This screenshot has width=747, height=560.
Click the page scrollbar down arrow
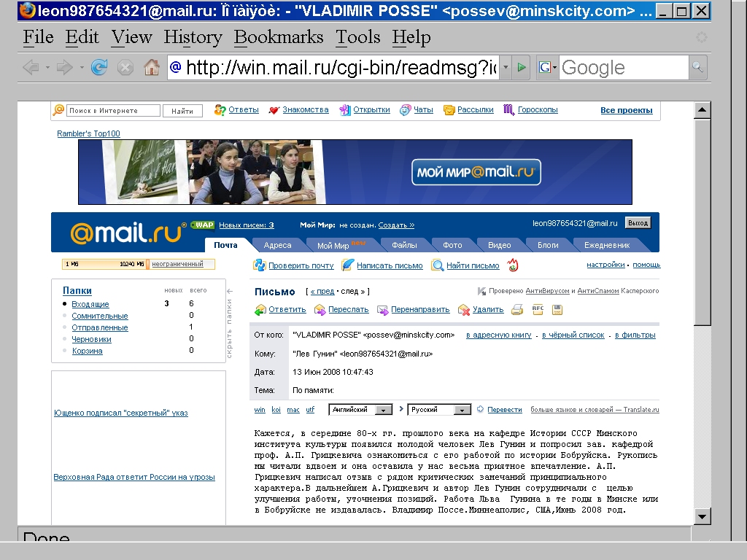(x=702, y=516)
